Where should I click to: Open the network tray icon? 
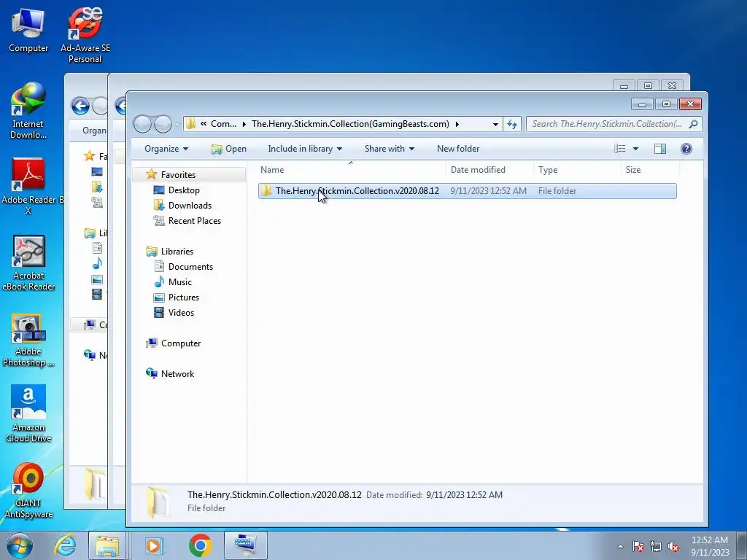pos(656,546)
